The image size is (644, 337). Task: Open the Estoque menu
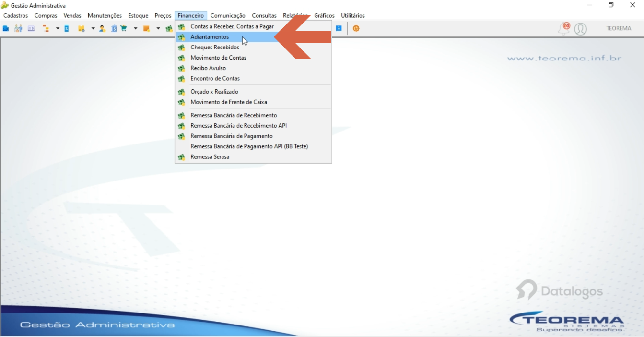pos(138,16)
